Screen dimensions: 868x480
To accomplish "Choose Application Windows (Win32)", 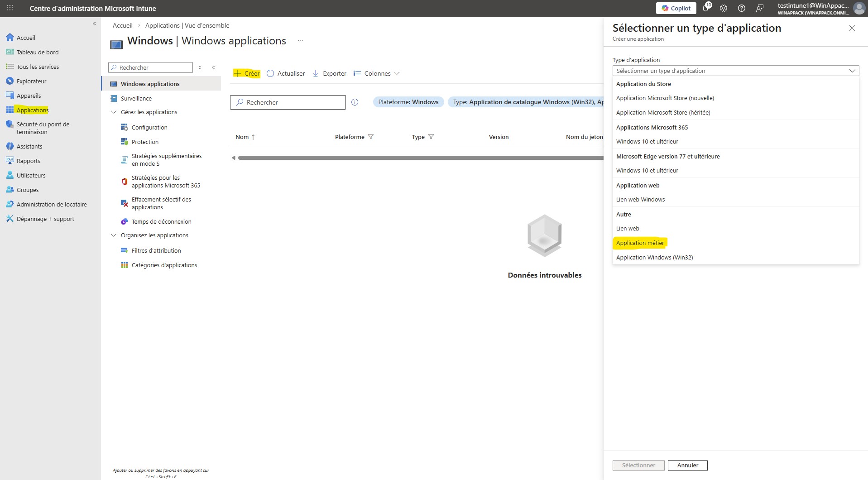I will tap(654, 257).
